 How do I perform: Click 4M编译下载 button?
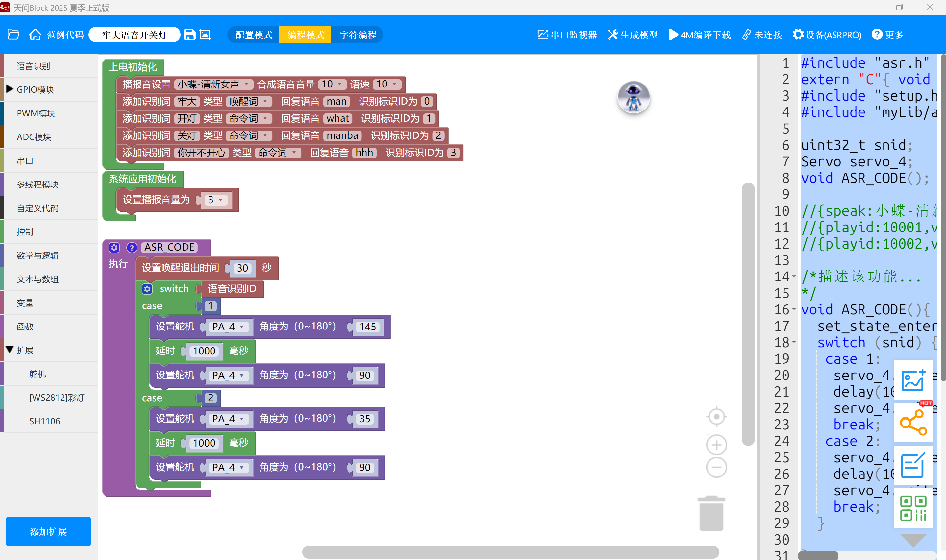(700, 35)
